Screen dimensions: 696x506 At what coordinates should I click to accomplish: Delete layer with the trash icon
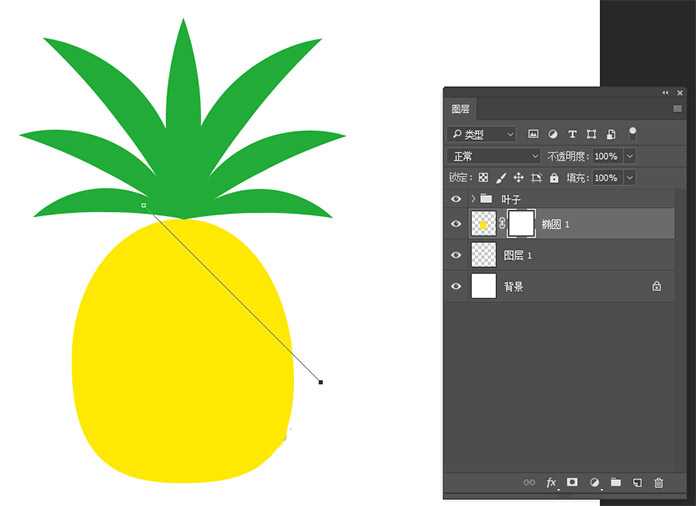658,483
